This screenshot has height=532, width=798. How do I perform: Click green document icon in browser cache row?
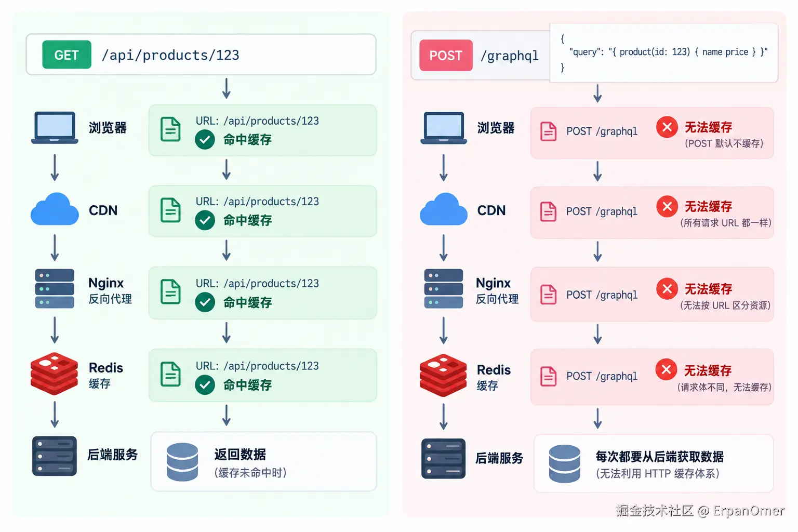[x=170, y=129]
